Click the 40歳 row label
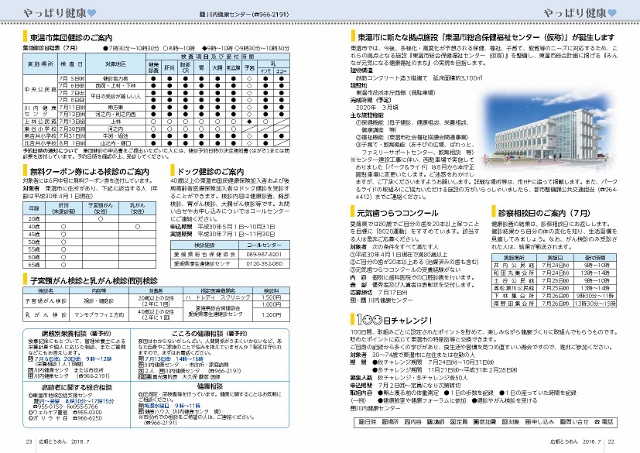 [34, 226]
